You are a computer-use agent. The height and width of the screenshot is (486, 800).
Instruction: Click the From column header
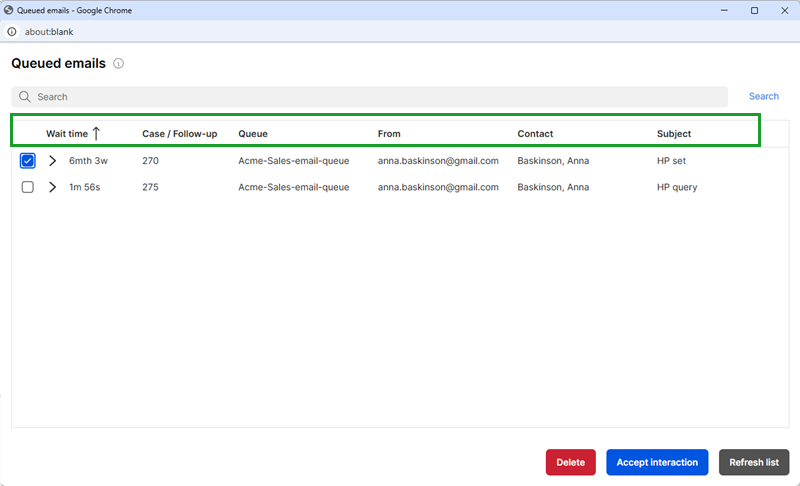(389, 134)
